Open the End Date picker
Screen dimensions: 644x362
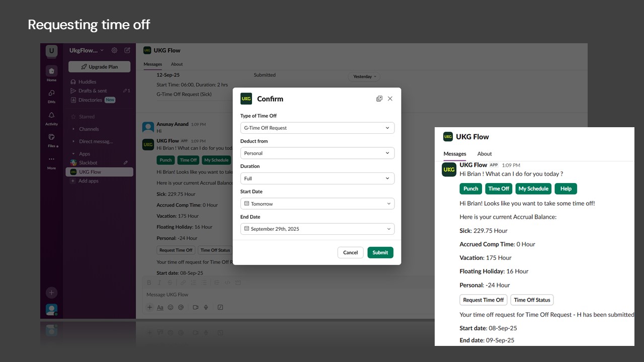(317, 229)
